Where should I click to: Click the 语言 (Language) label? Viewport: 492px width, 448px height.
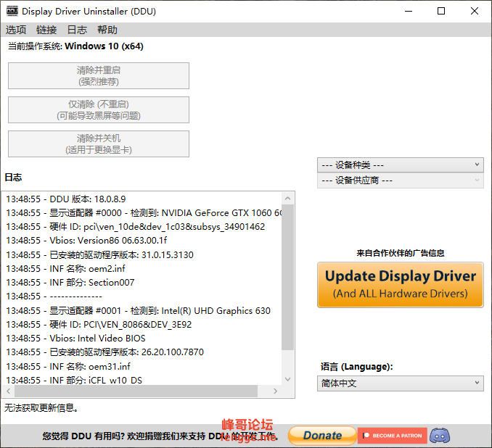(356, 367)
